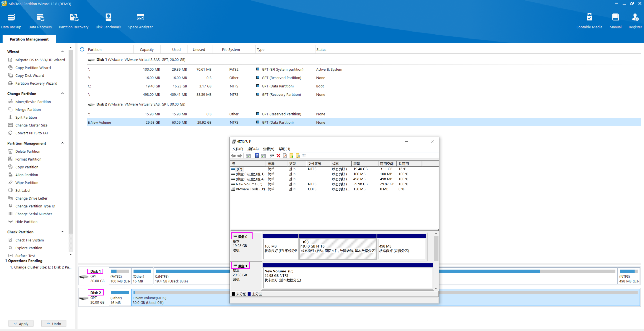The image size is (644, 331).
Task: Click 文件系统 column header in Disk Management
Action: 318,164
